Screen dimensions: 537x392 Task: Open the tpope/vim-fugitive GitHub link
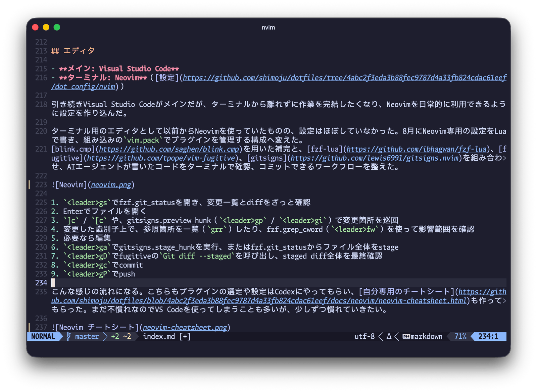click(161, 158)
